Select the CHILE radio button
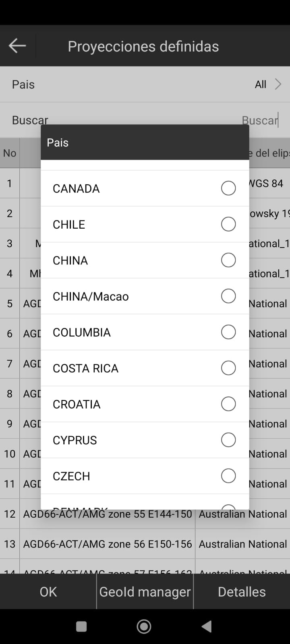Screen dimensions: 290x644 click(x=228, y=224)
